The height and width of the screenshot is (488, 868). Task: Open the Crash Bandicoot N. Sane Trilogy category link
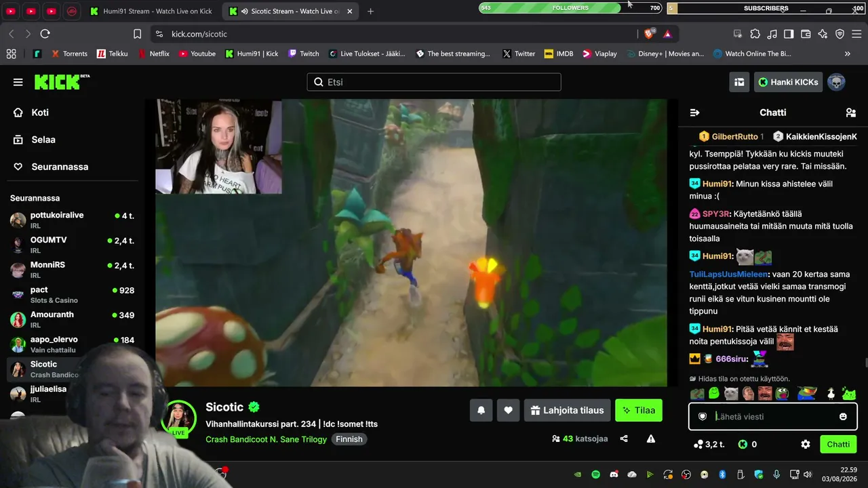tap(267, 439)
